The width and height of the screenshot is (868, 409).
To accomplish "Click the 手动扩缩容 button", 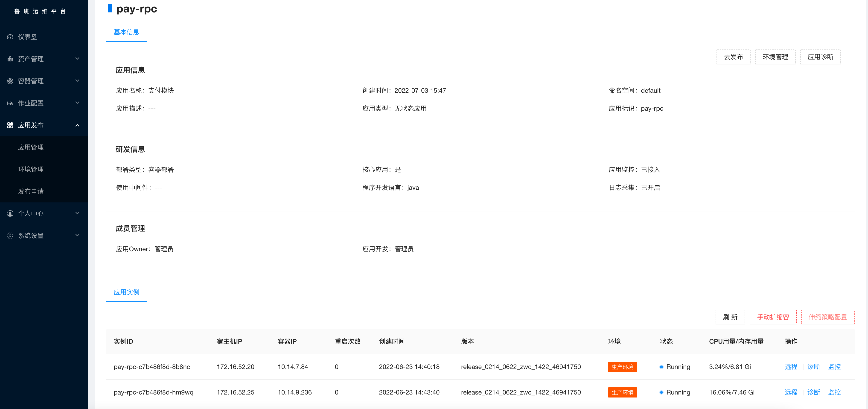I will tap(773, 317).
